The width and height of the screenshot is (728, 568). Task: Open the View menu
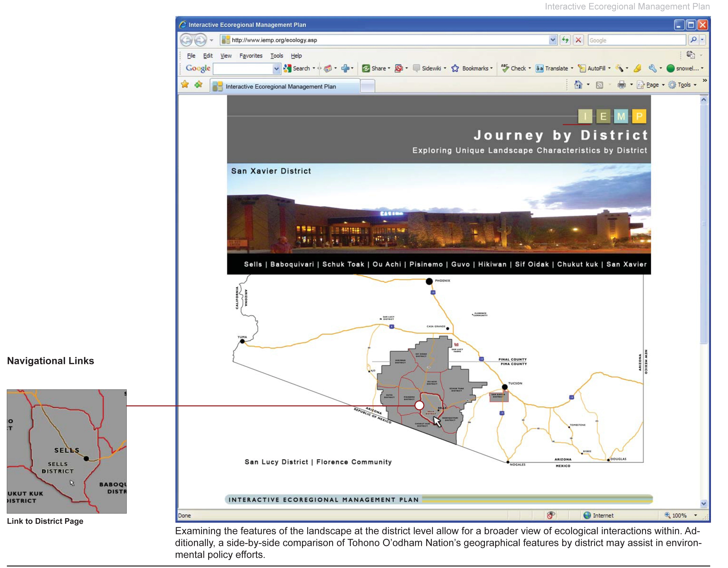(226, 56)
